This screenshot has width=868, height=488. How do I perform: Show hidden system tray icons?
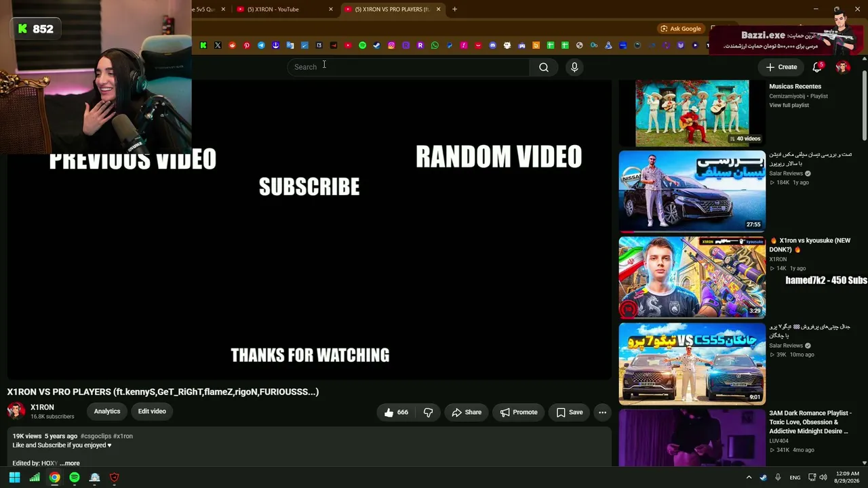click(749, 477)
